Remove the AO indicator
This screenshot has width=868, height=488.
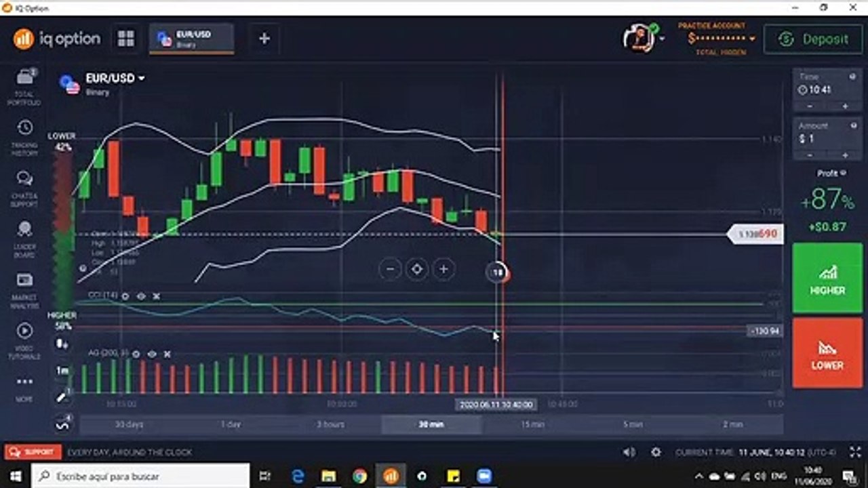[x=167, y=354]
